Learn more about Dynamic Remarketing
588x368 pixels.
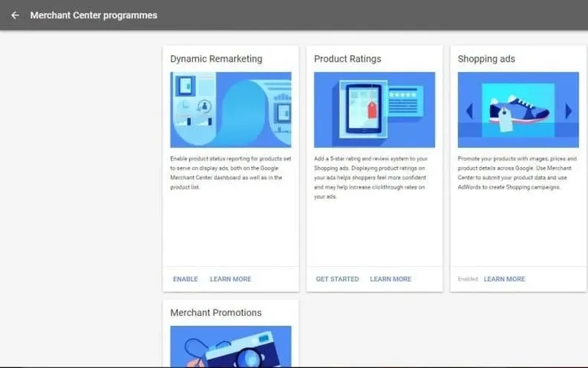(x=231, y=279)
